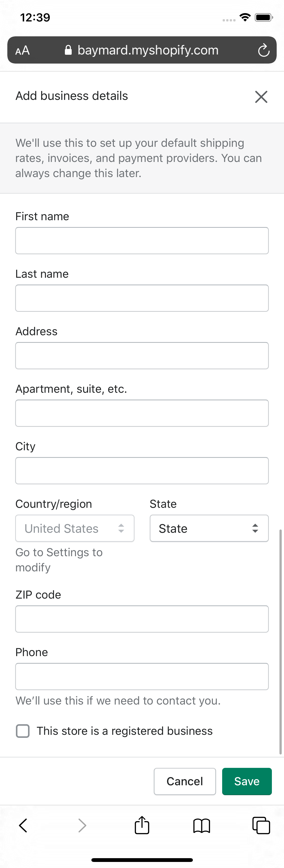Open the bookmarks icon
The width and height of the screenshot is (284, 868).
(201, 825)
